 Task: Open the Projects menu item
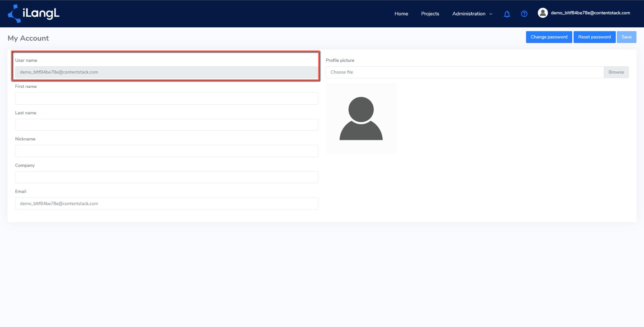(430, 14)
